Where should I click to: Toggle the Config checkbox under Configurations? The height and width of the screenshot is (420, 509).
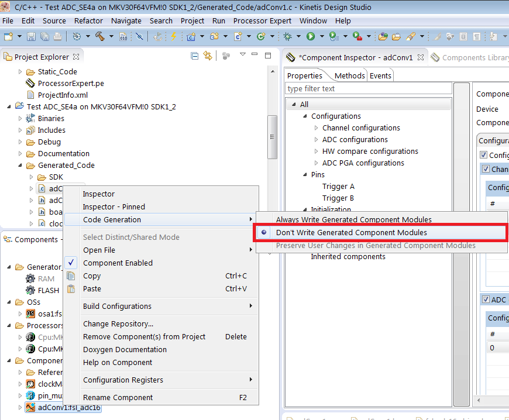click(x=483, y=155)
